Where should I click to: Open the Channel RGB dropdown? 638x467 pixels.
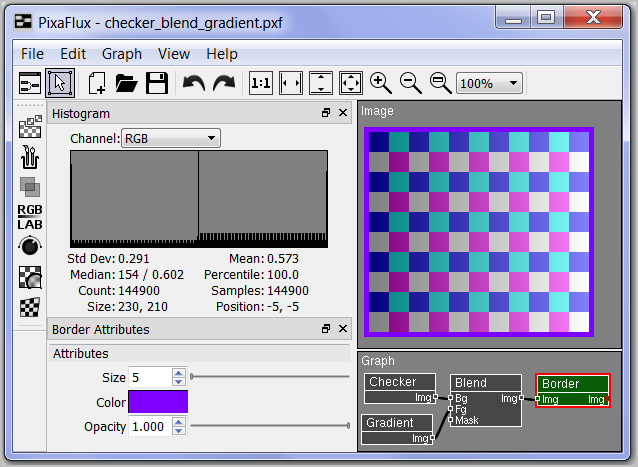[170, 139]
